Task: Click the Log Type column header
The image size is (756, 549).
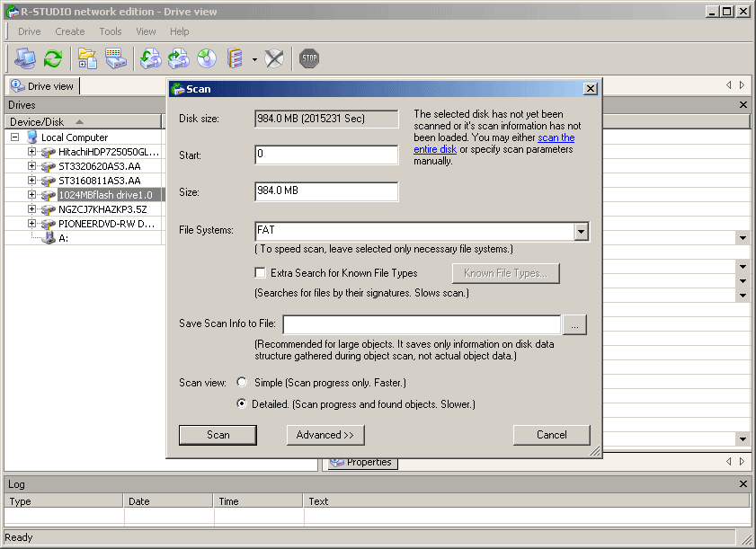Action: point(64,501)
